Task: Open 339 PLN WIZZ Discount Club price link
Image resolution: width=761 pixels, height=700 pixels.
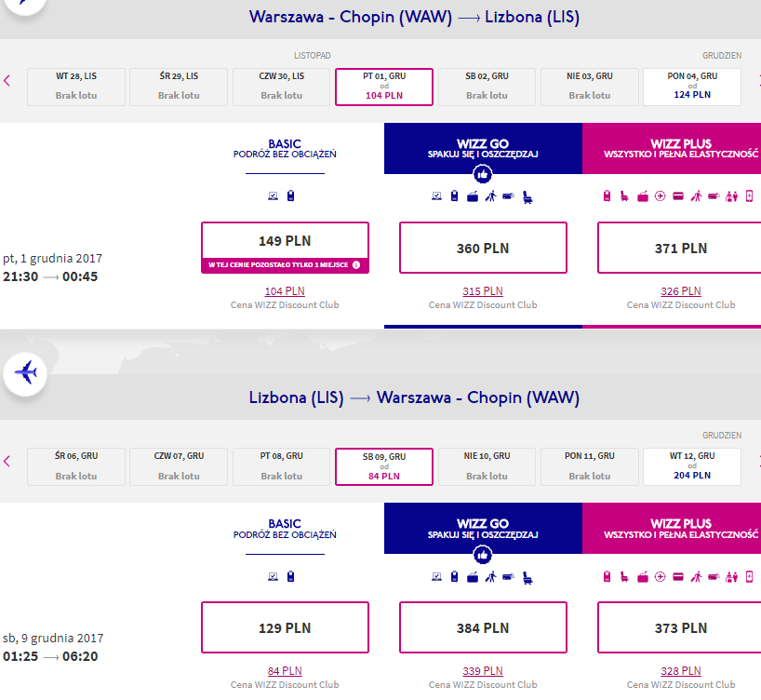Action: coord(483,671)
